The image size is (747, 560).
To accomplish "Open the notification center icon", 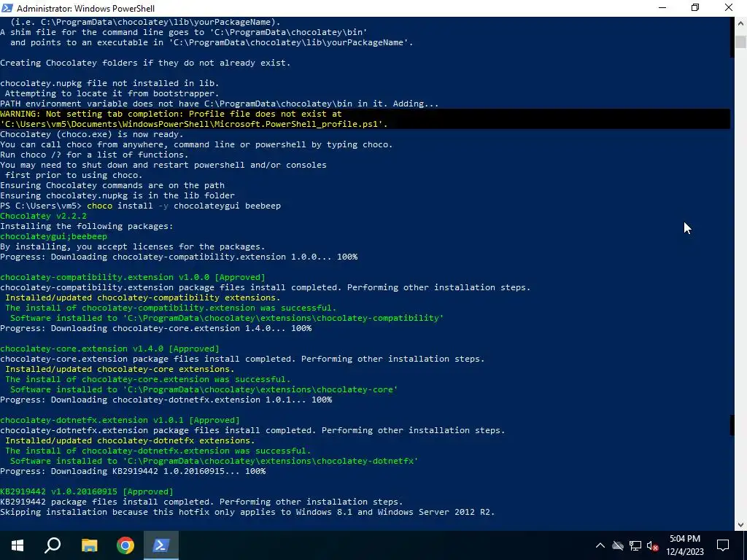I will point(723,545).
